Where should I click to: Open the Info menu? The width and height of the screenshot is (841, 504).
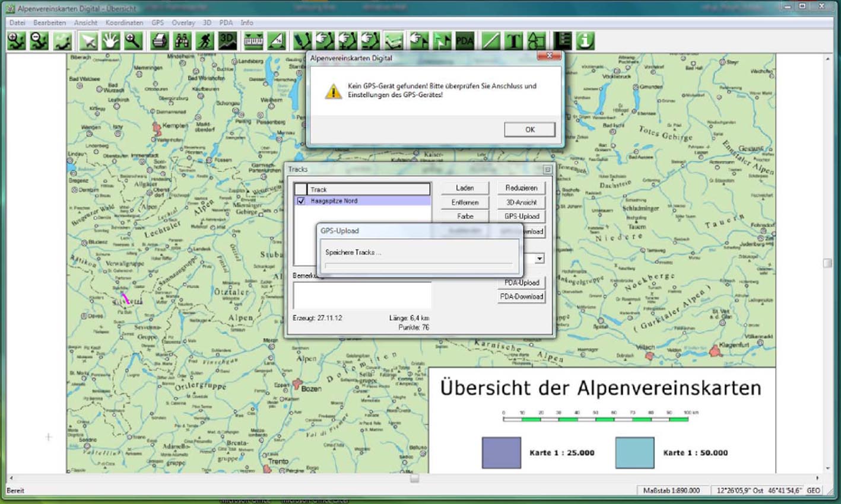click(247, 23)
